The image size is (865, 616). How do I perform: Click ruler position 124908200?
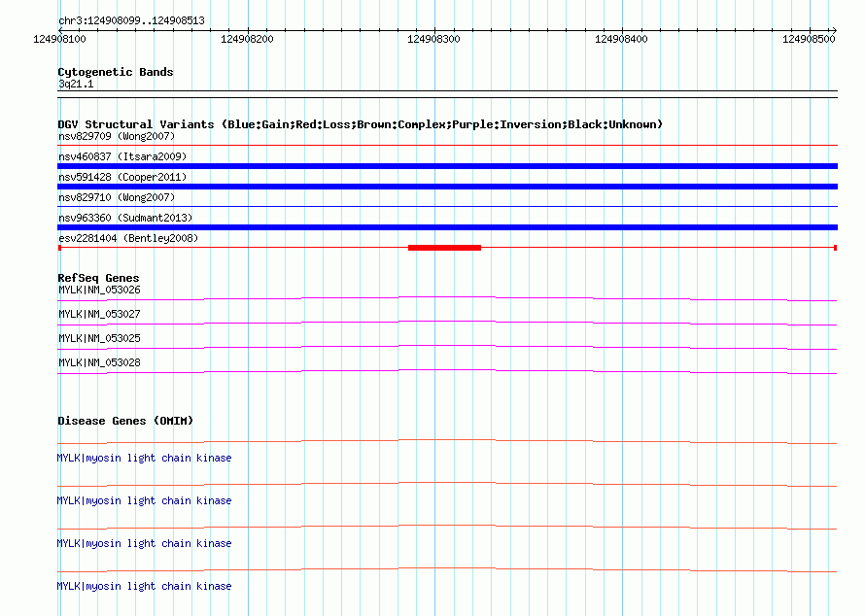point(247,39)
